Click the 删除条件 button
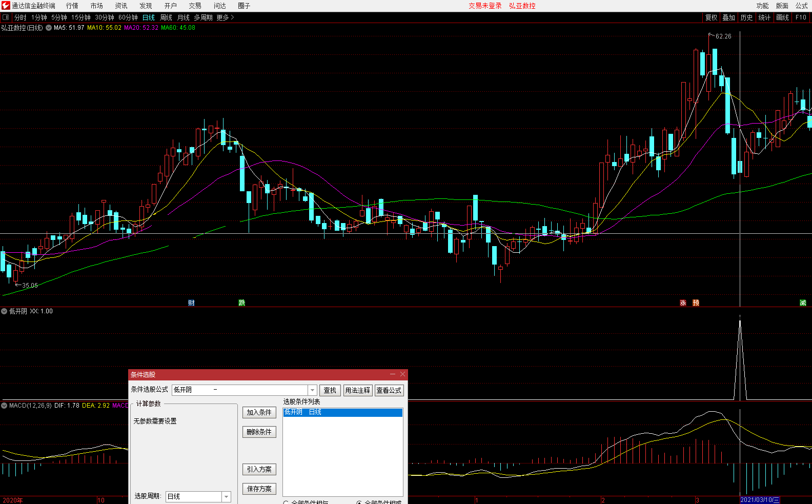The image size is (812, 504). (x=259, y=432)
